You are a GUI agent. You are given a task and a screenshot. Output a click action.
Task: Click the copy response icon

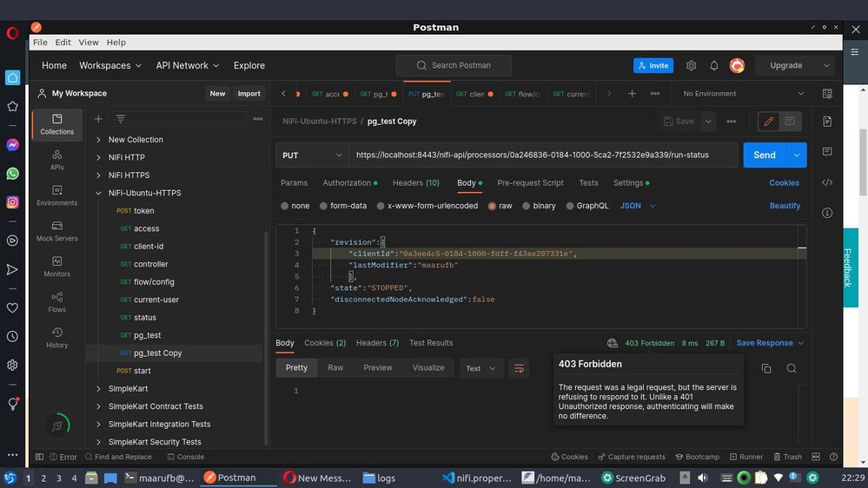coord(765,368)
